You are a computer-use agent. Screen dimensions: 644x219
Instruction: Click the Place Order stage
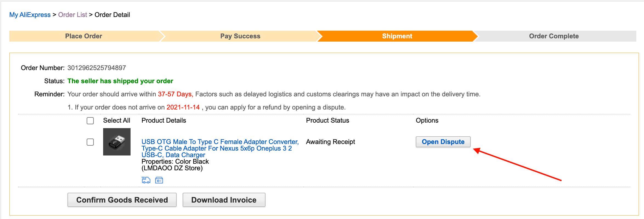(83, 36)
